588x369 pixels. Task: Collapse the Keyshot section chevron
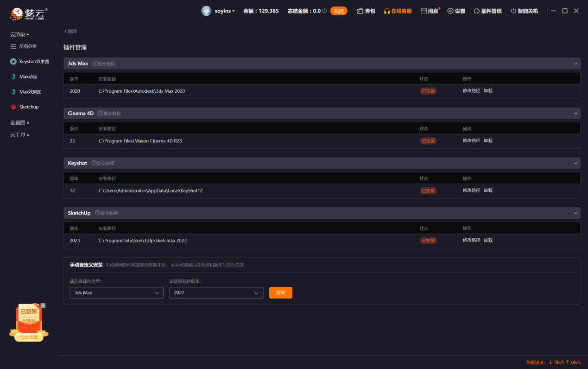[575, 163]
